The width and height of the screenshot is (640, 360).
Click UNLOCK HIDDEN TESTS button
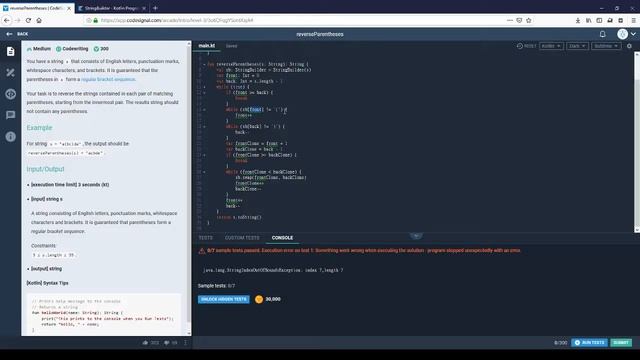[224, 299]
